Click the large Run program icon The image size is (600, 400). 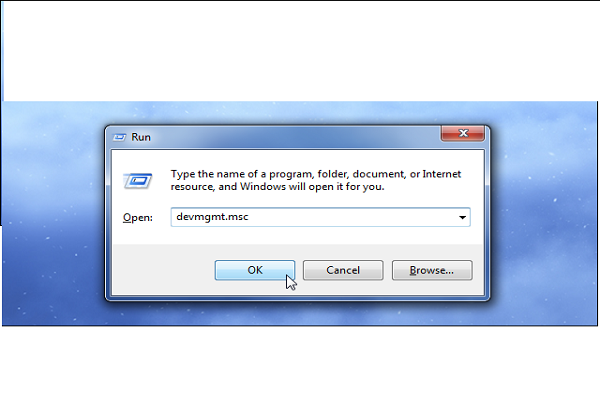pyautogui.click(x=137, y=180)
